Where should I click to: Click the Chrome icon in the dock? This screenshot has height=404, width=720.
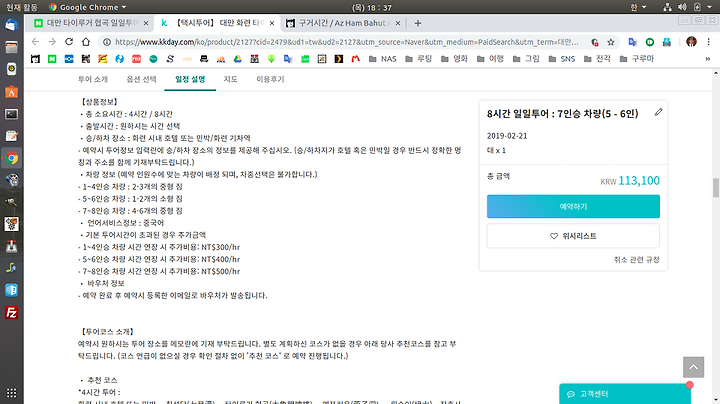pyautogui.click(x=11, y=158)
